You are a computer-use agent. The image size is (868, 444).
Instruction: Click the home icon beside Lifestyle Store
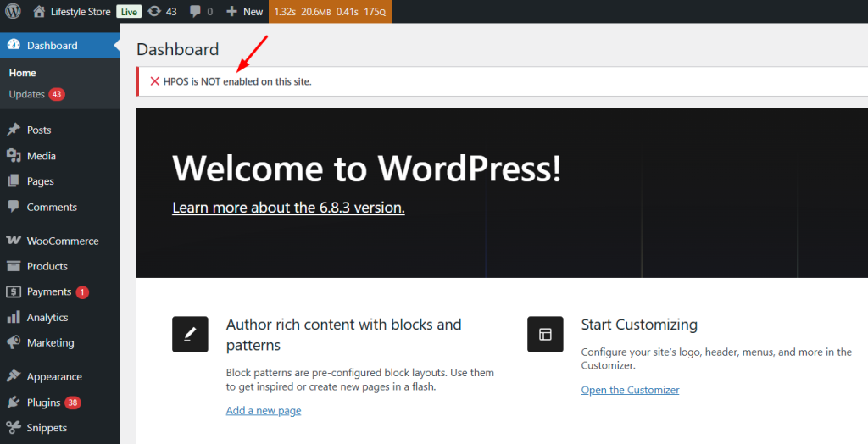(39, 12)
